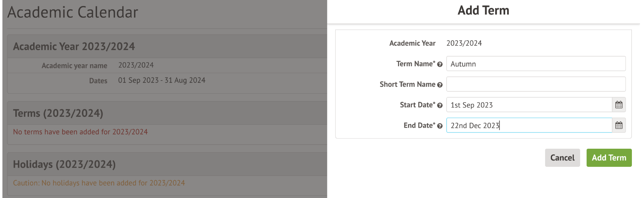The width and height of the screenshot is (644, 198).
Task: Click the Add Term dialog title
Action: [x=483, y=11]
